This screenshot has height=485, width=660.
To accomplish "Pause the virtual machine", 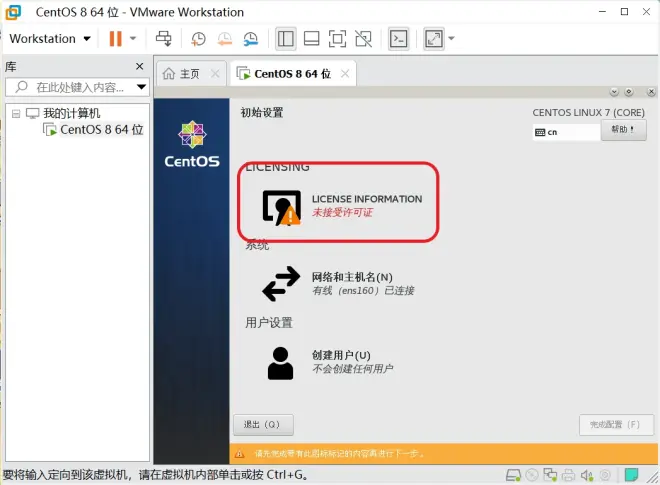I will click(115, 39).
